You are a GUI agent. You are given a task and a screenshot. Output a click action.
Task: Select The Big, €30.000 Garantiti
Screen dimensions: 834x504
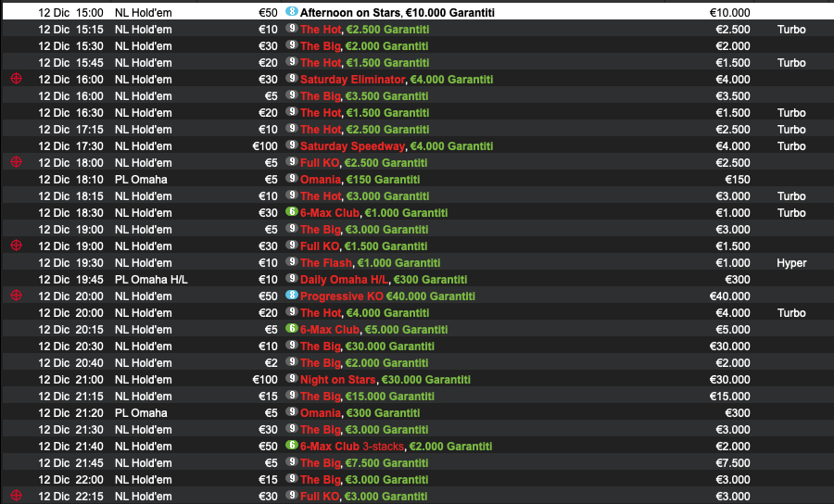367,346
